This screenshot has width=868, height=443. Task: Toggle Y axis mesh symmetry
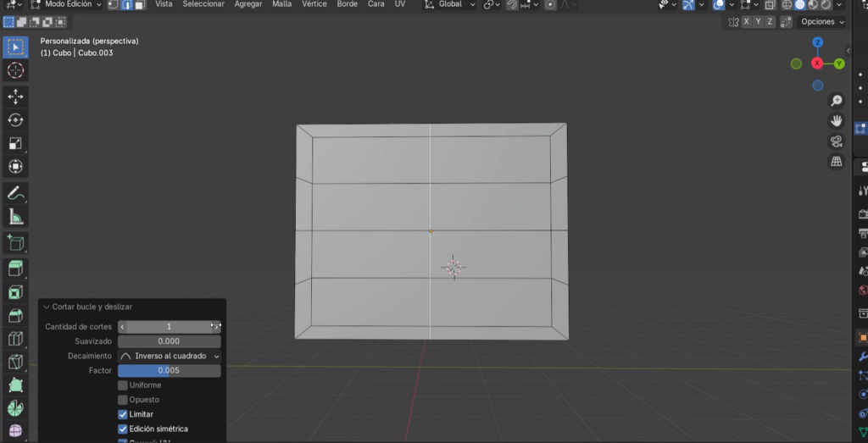click(x=758, y=21)
